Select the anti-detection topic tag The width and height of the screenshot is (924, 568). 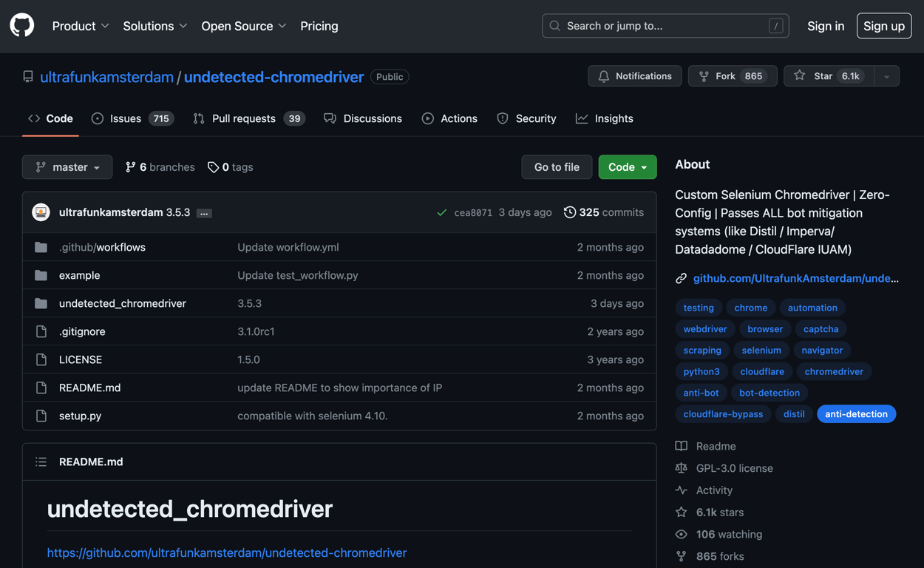point(856,414)
